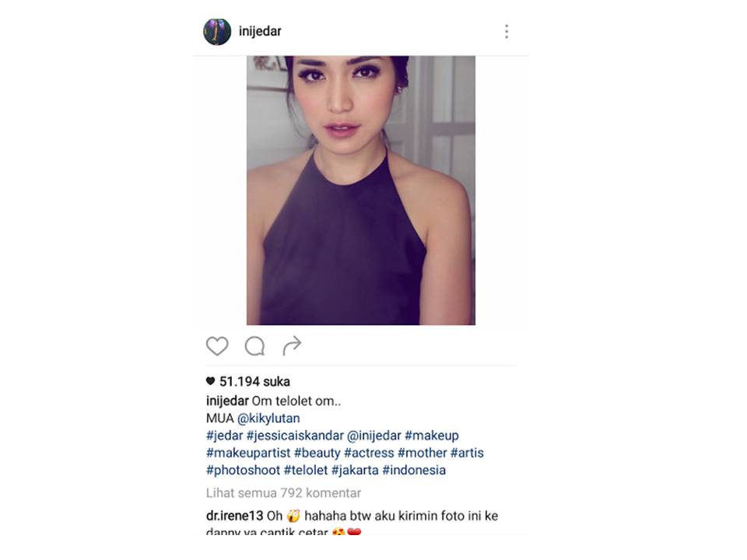The image size is (747, 560).
Task: Click the inijedar username in header
Action: tap(260, 31)
